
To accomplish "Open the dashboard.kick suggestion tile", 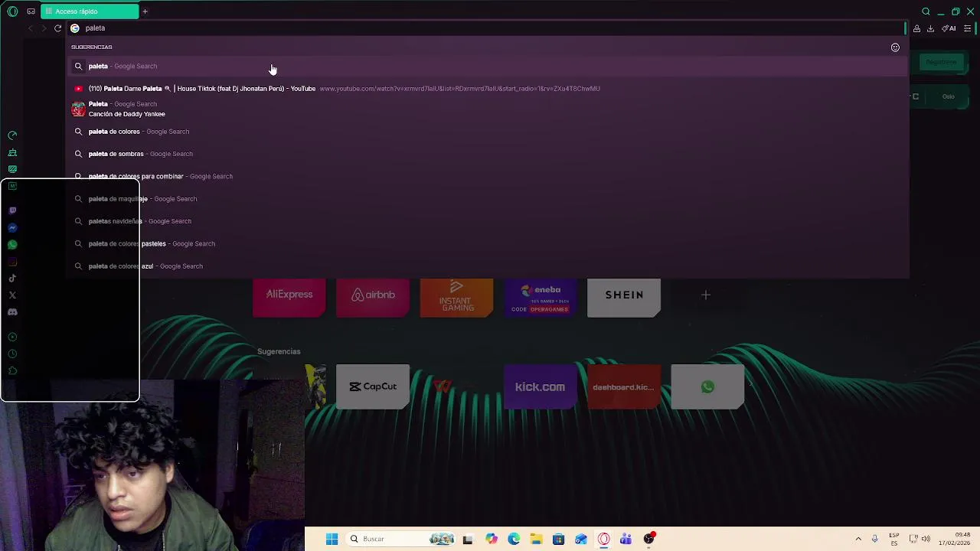I will click(x=624, y=386).
